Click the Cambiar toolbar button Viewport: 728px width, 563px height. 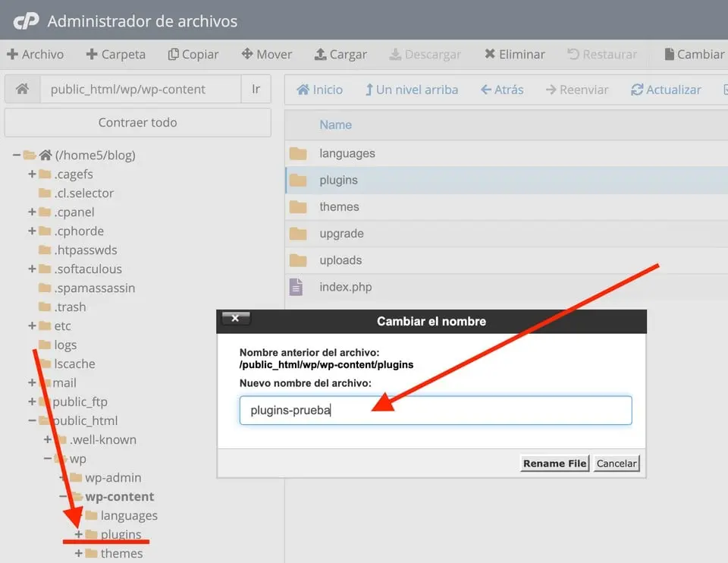click(x=694, y=55)
